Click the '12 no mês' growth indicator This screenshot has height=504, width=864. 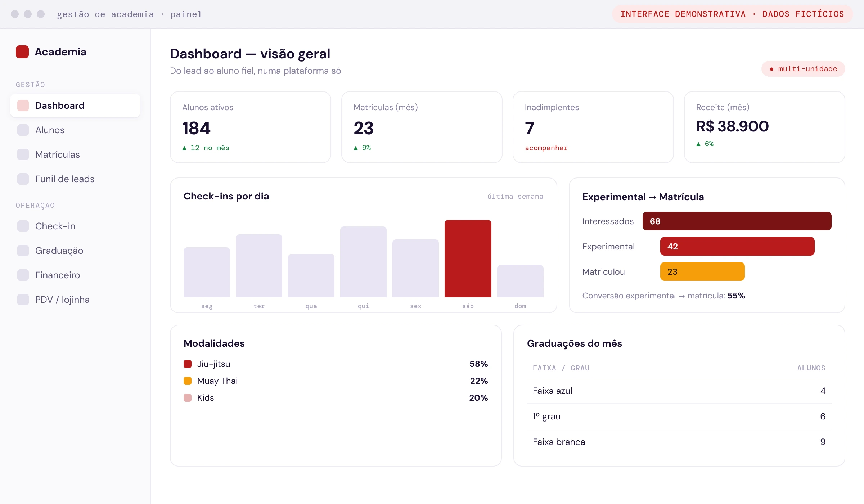206,148
